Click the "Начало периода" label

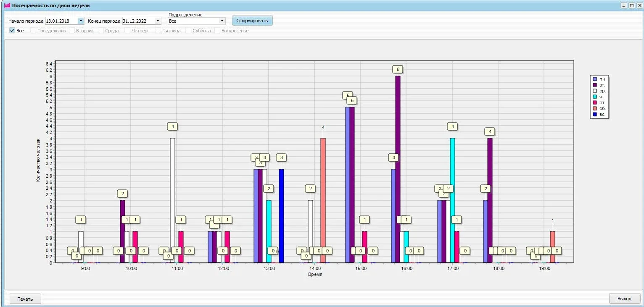[x=26, y=21]
